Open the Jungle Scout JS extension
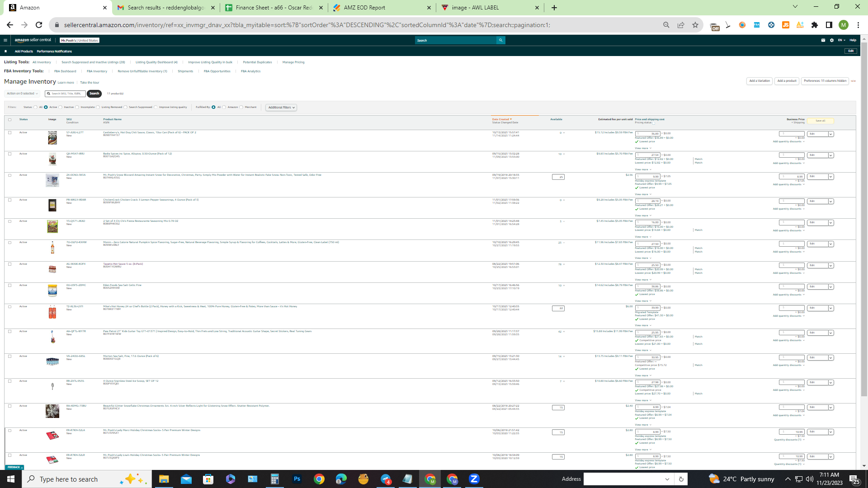This screenshot has height=488, width=868. point(786,25)
